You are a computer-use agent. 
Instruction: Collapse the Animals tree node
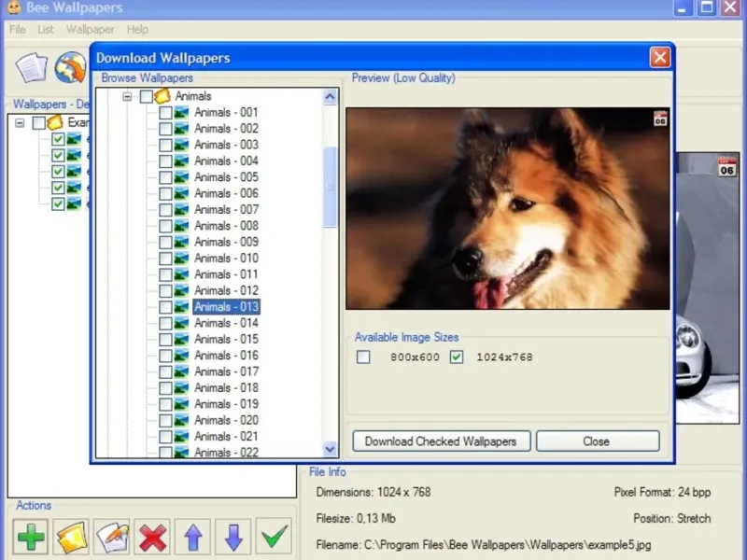(127, 97)
